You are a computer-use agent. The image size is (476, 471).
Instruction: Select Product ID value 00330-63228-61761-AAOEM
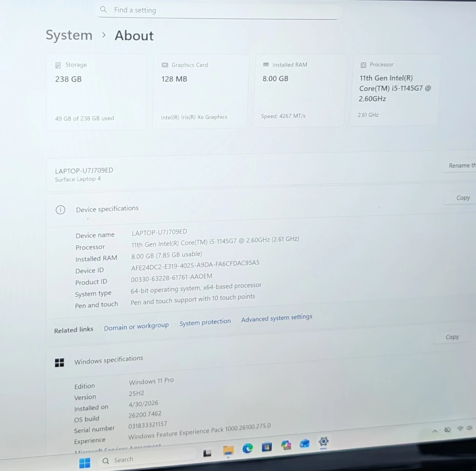point(172,277)
